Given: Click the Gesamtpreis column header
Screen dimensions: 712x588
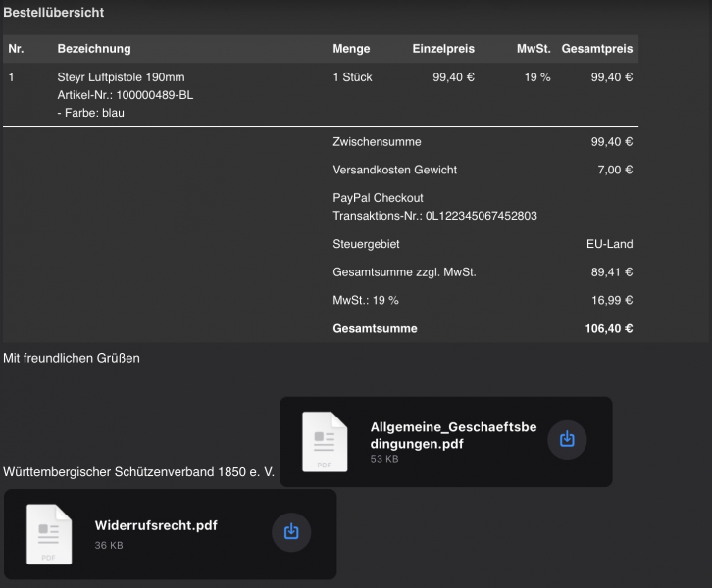Looking at the screenshot, I should click(597, 49).
